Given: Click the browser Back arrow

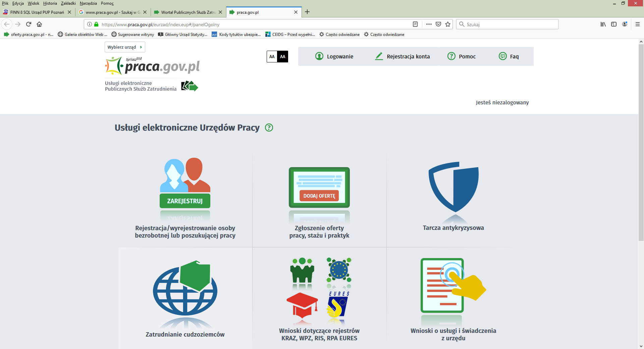Looking at the screenshot, I should tap(7, 24).
